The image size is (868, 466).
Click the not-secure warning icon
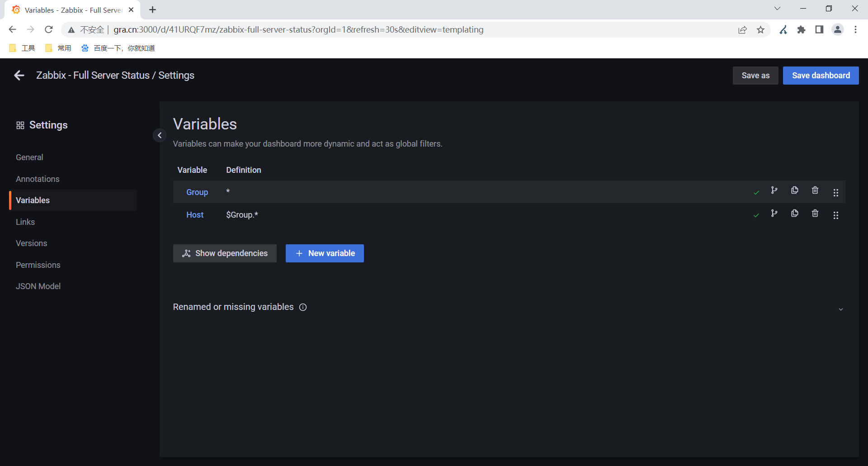tap(71, 30)
